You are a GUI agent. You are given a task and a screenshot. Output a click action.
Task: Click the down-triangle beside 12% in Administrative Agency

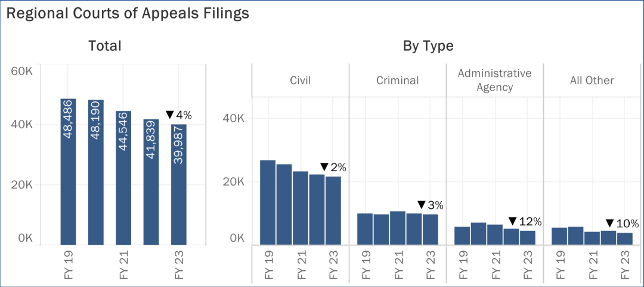tap(513, 222)
